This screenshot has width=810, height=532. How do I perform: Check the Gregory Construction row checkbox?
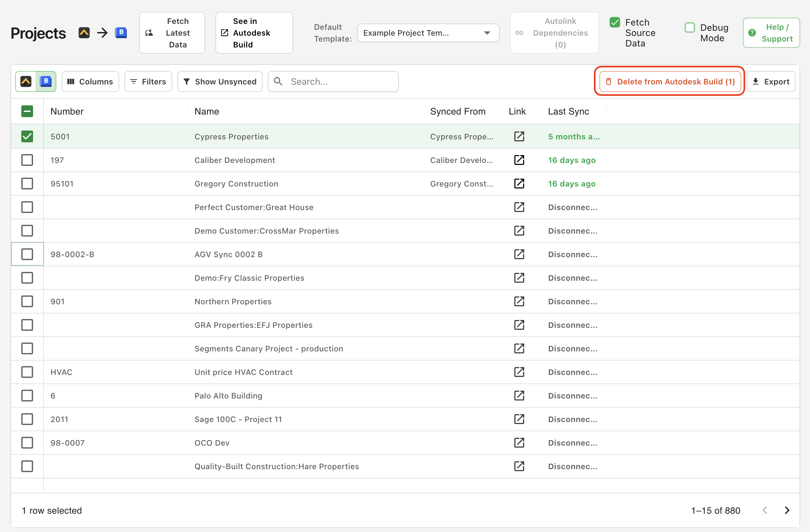pos(27,183)
